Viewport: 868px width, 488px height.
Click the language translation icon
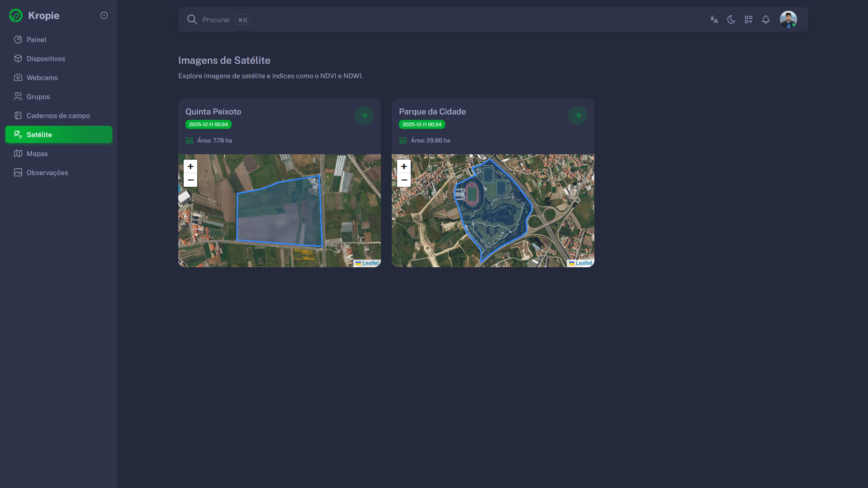pos(714,19)
